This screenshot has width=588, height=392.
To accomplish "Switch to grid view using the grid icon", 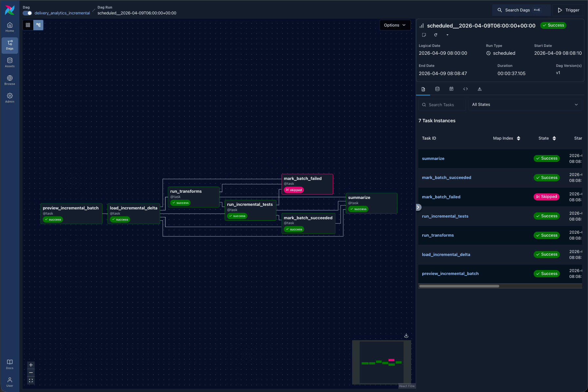I will 28,25.
